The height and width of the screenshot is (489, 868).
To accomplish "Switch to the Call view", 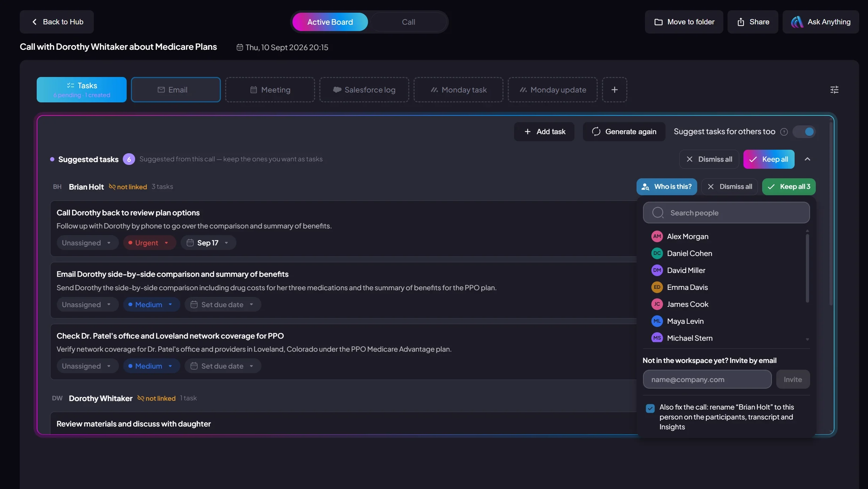I will point(408,22).
